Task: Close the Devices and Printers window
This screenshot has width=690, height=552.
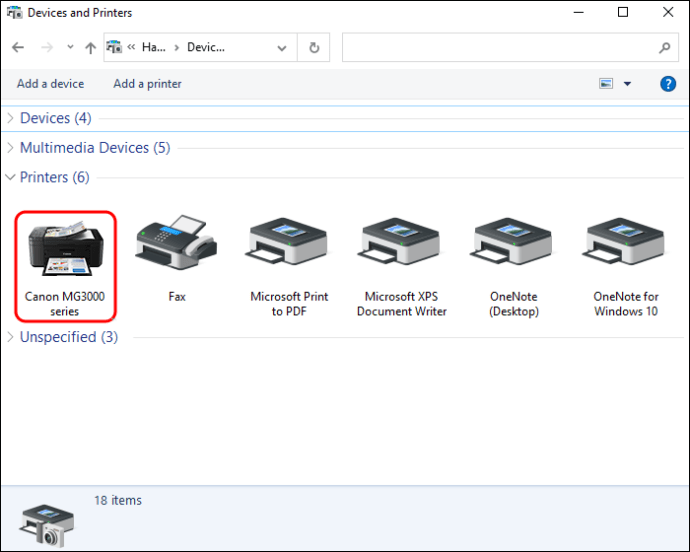Action: [x=668, y=12]
